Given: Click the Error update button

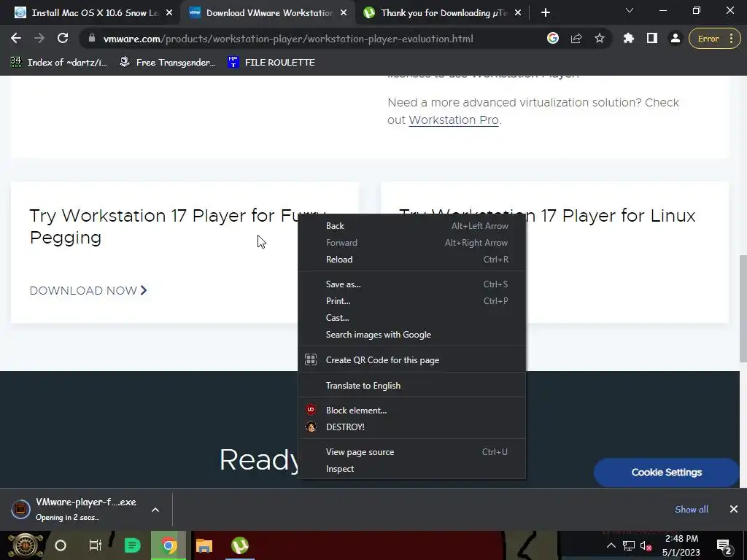Looking at the screenshot, I should click(708, 39).
